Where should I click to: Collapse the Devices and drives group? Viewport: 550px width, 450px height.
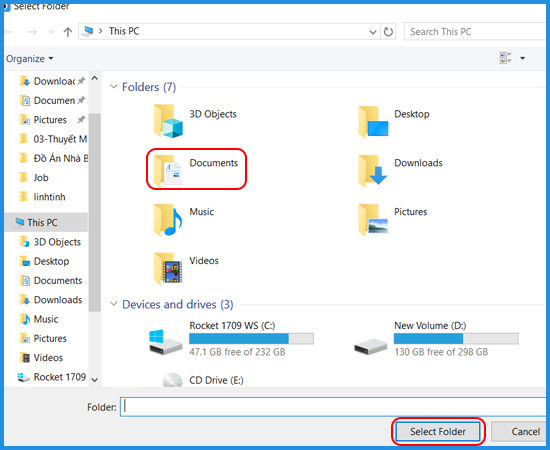tap(114, 304)
